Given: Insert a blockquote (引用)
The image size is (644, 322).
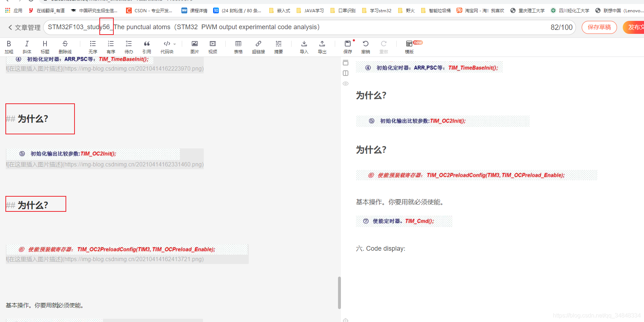Looking at the screenshot, I should pos(147,47).
